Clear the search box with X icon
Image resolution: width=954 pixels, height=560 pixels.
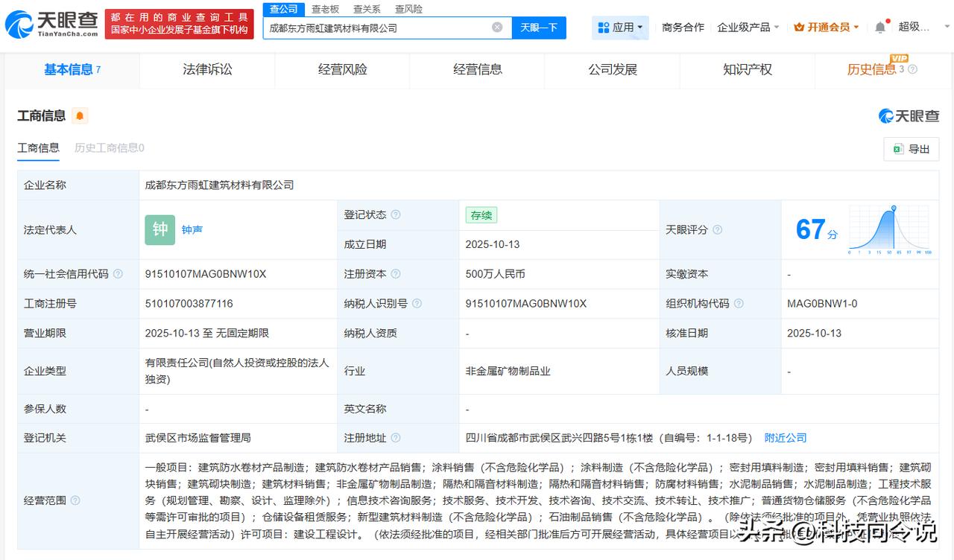click(497, 28)
